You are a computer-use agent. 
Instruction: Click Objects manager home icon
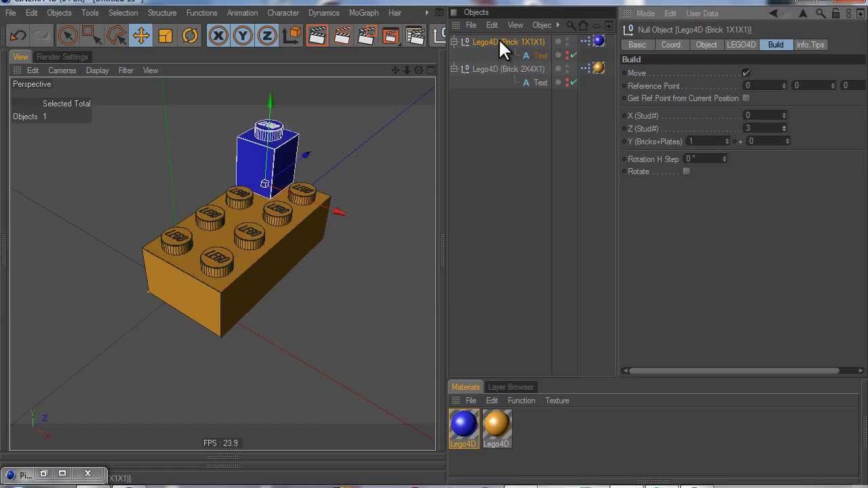pyautogui.click(x=583, y=26)
